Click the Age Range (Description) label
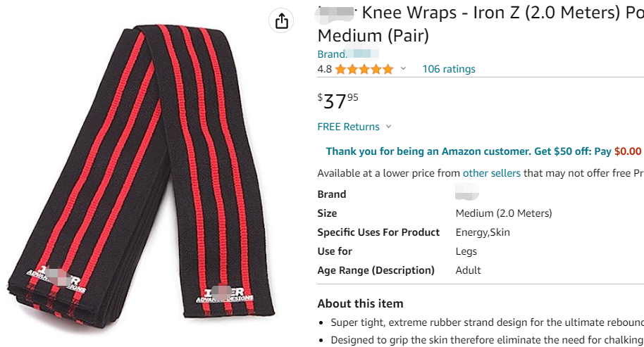 376,270
